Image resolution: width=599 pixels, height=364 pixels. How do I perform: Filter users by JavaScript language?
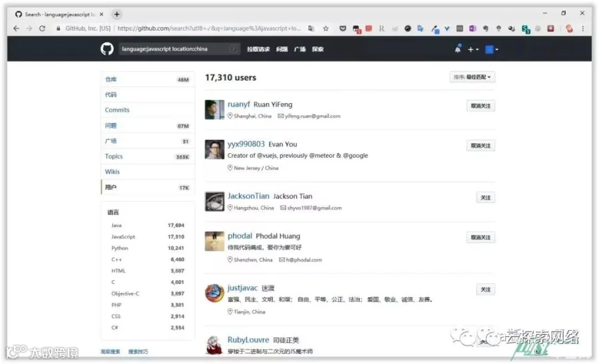coord(148,237)
